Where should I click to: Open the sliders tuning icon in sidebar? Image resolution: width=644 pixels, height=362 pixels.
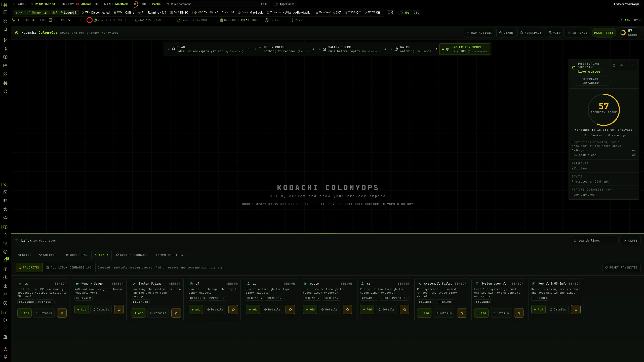point(5,49)
